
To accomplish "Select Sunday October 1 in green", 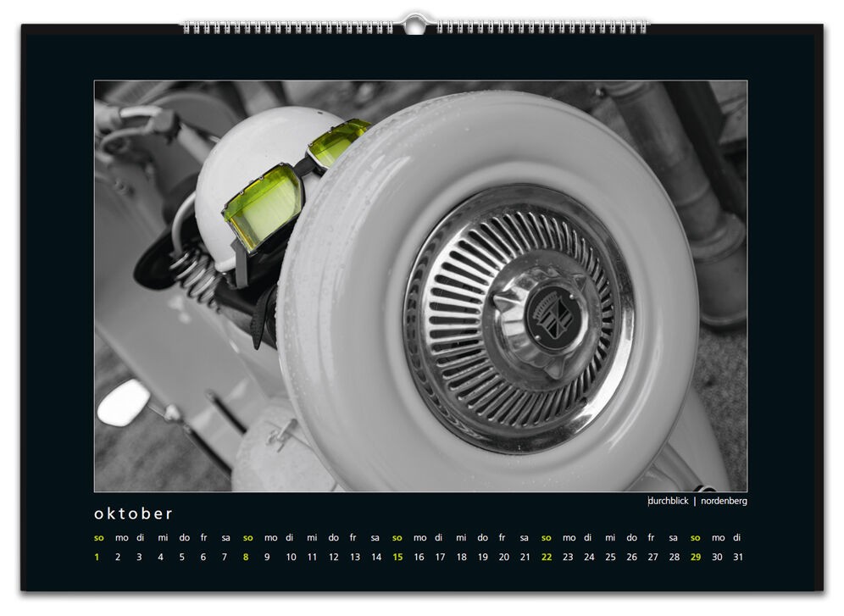I will point(97,557).
